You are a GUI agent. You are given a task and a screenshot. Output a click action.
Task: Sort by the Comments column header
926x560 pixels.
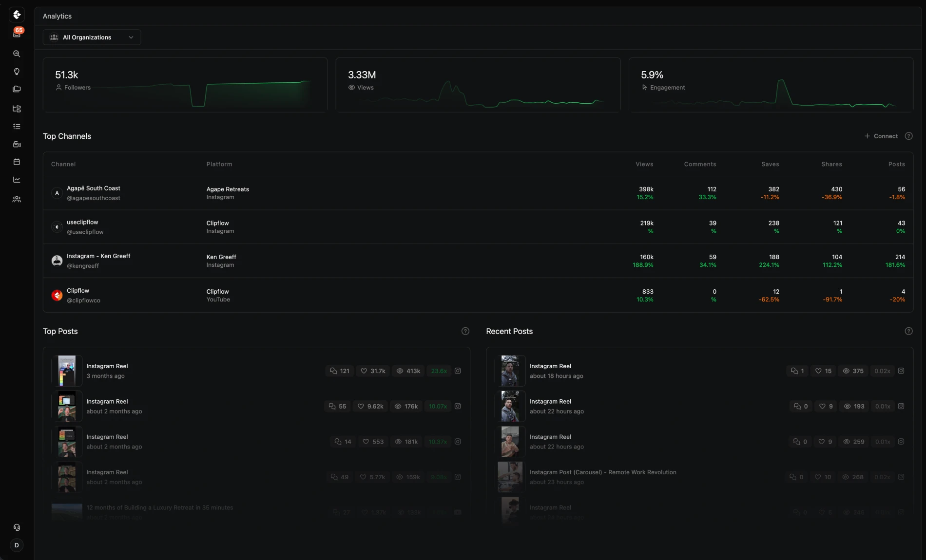coord(700,164)
